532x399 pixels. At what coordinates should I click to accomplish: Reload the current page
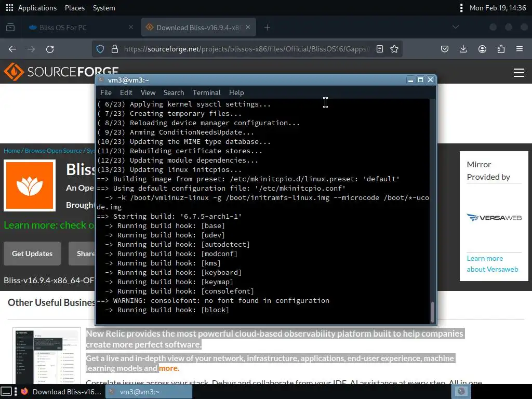[50, 49]
